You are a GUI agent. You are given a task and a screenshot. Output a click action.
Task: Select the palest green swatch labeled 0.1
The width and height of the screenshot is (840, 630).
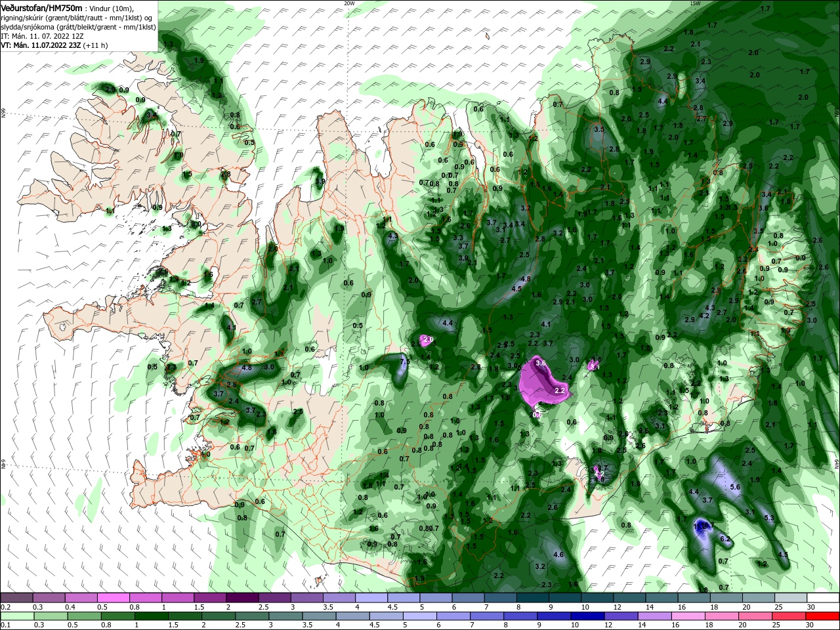pos(16,616)
